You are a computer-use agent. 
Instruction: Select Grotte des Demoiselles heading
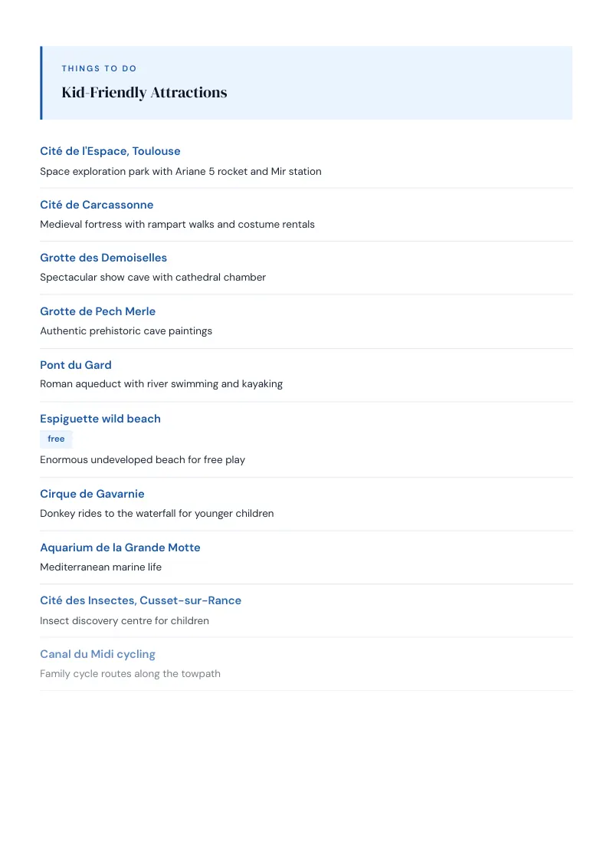[103, 258]
